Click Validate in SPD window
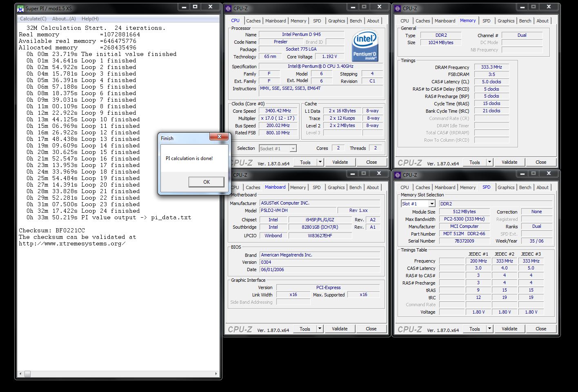 [509, 329]
